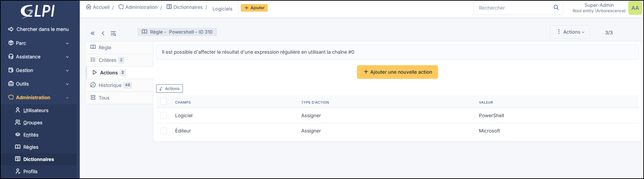Click Super-Admin Root entity profile text

[x=599, y=8]
